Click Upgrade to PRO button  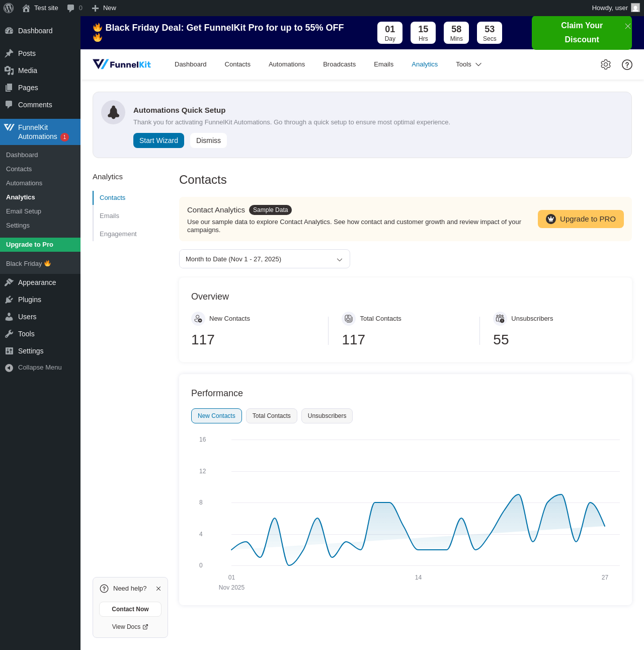click(x=581, y=219)
